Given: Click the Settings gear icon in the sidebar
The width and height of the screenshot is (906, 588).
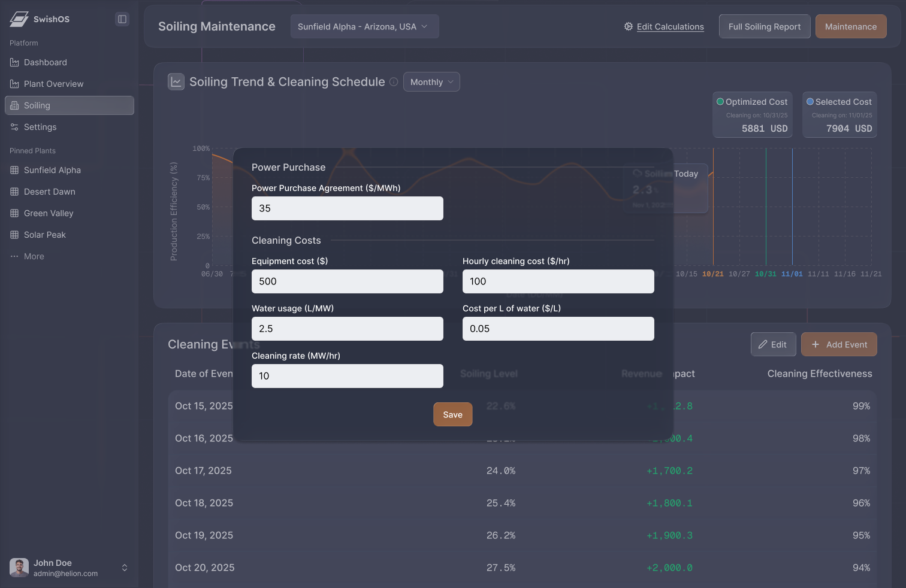Looking at the screenshot, I should 14,127.
